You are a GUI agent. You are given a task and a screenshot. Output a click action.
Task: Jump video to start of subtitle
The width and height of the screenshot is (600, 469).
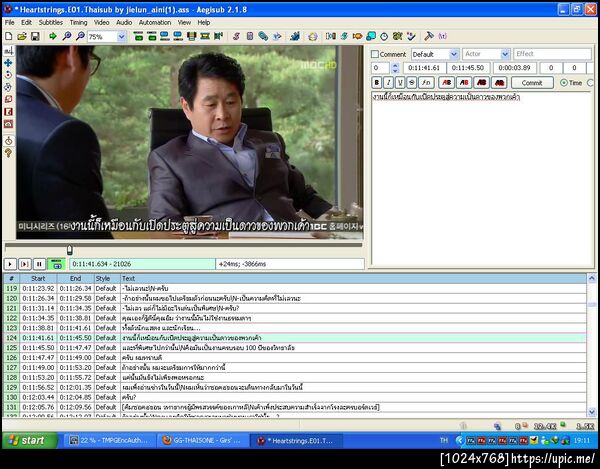tap(139, 36)
